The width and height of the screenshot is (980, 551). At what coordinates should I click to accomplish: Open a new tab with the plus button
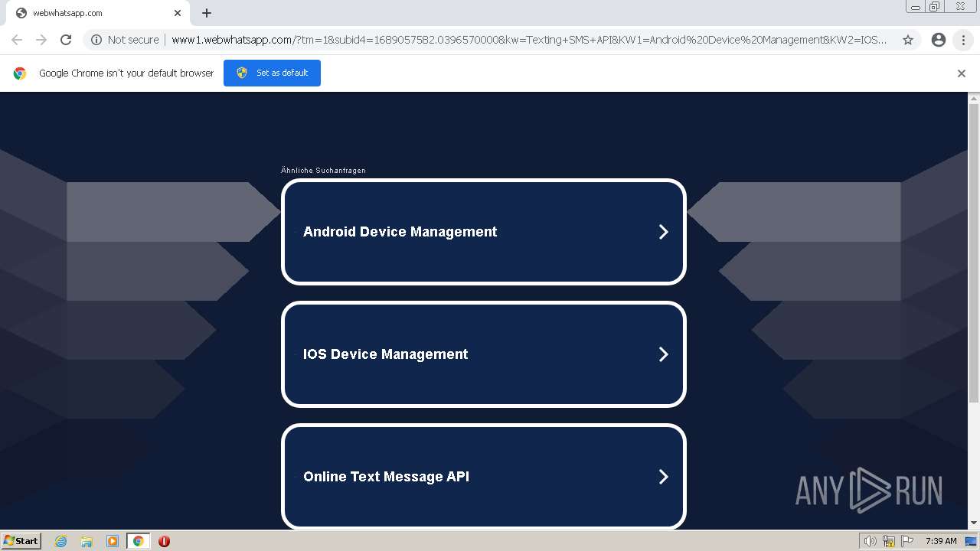pyautogui.click(x=207, y=13)
